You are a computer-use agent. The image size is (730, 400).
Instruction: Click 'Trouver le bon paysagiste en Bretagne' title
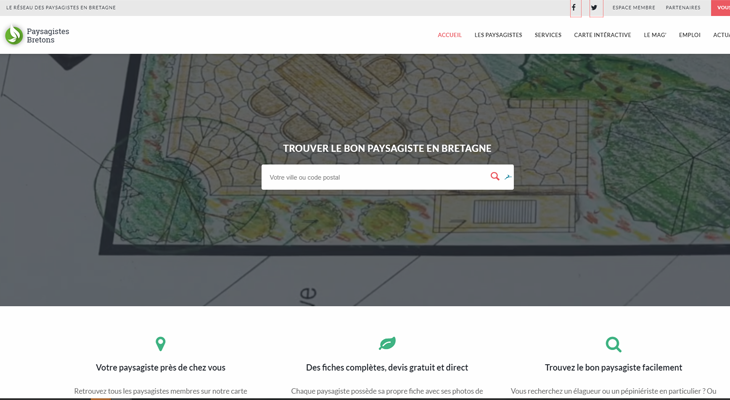point(387,148)
